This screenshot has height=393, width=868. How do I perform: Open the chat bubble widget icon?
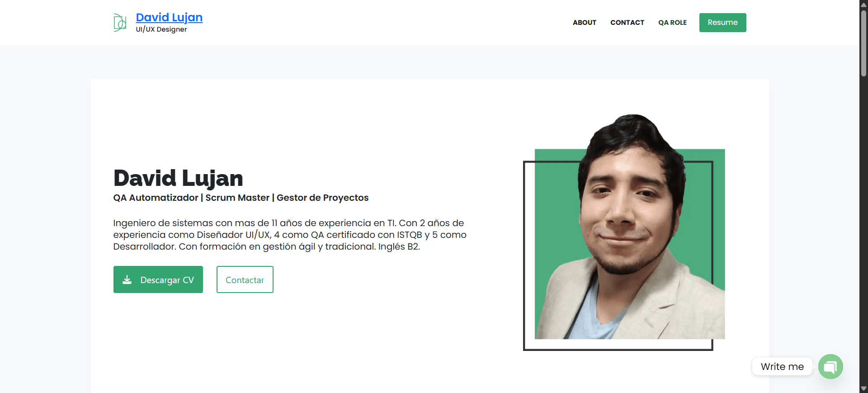point(830,366)
